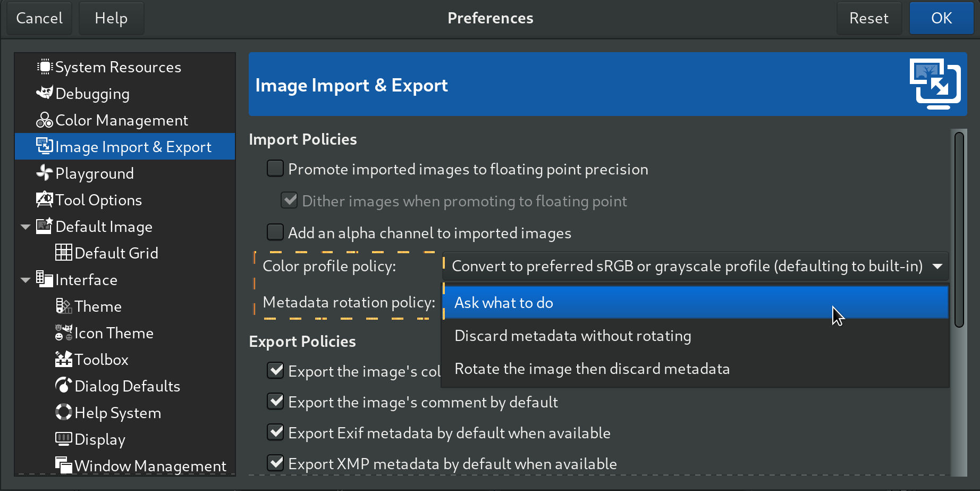Confirm preferences with OK
The width and height of the screenshot is (980, 491).
pos(941,18)
